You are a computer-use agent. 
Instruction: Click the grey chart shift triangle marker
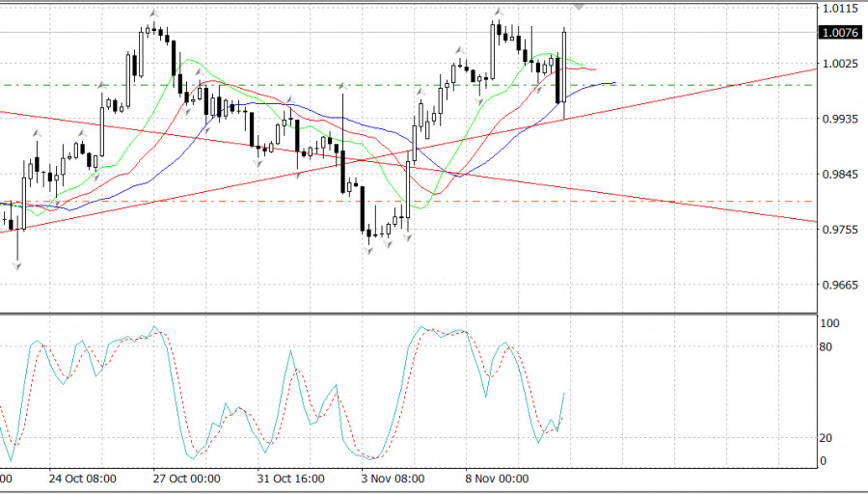[579, 7]
